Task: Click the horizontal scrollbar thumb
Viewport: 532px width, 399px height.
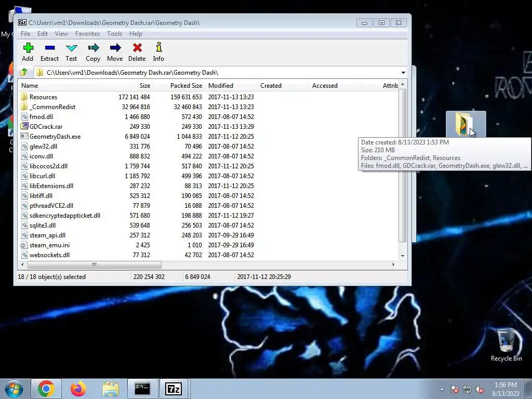Action: [x=95, y=264]
